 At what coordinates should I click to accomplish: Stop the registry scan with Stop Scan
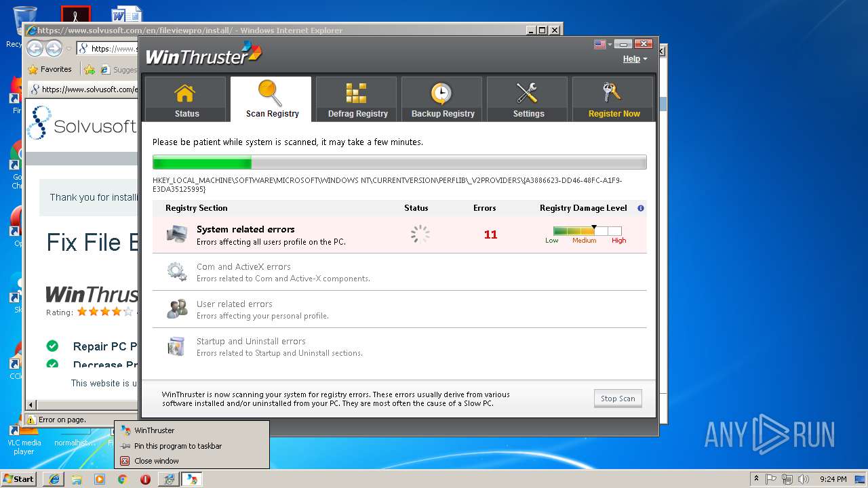pos(618,399)
